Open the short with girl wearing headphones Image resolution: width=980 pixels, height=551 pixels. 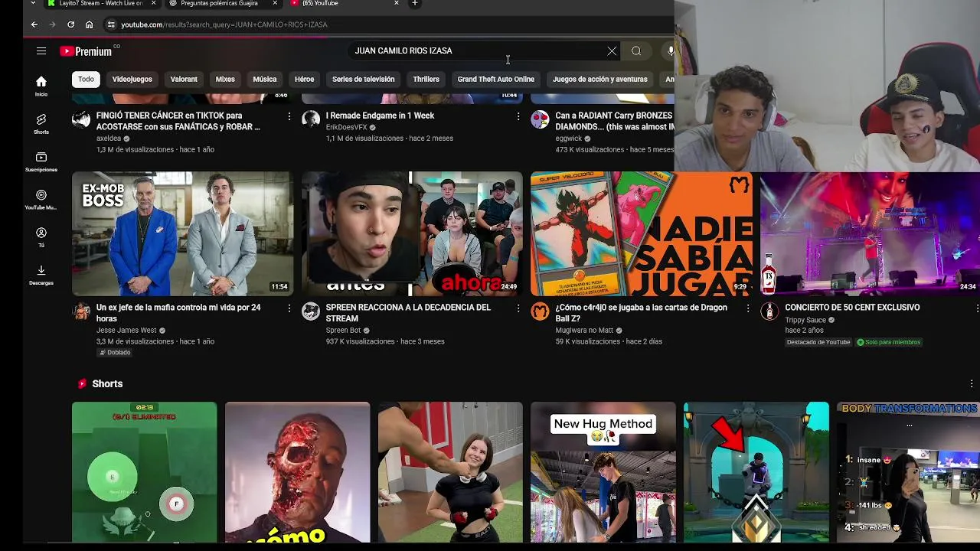[450, 472]
